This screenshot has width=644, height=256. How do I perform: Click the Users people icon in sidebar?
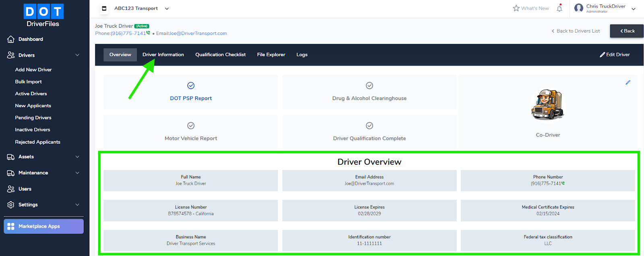coord(11,189)
